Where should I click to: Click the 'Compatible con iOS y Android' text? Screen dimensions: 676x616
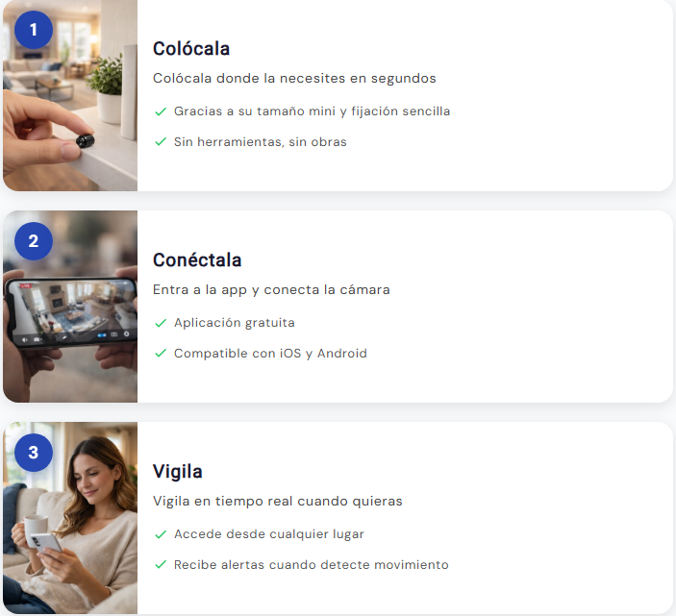coord(270,354)
